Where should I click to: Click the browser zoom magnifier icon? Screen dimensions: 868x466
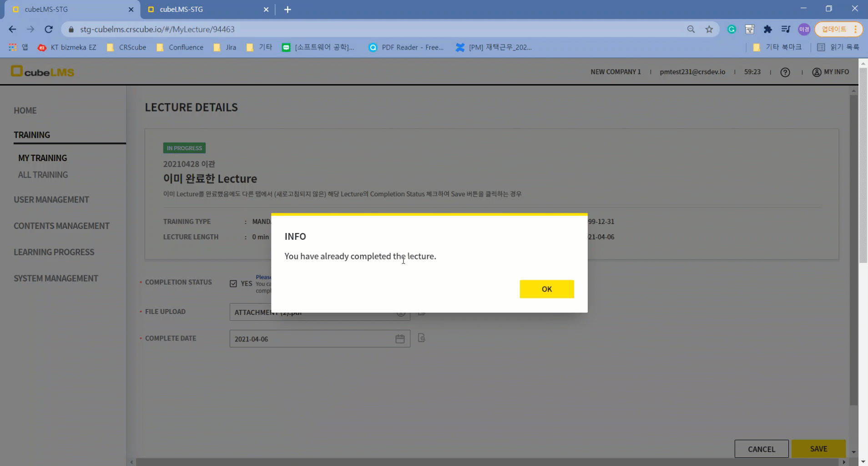pos(691,29)
